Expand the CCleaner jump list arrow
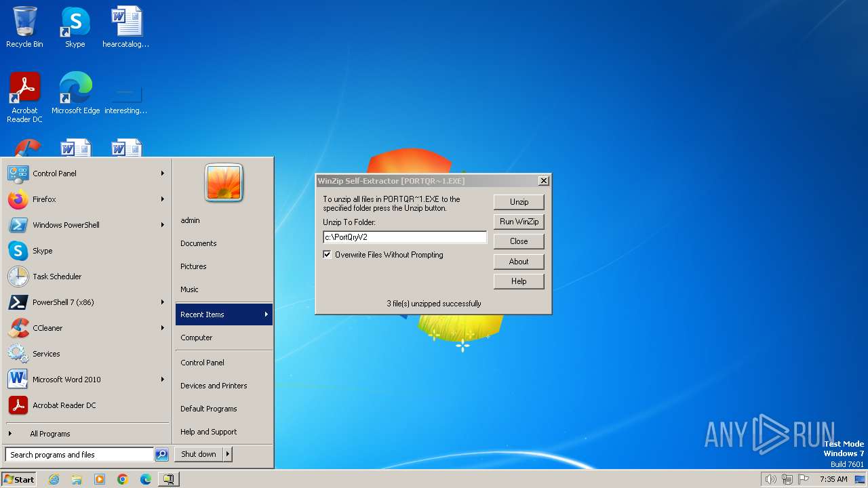The image size is (868, 488). click(x=163, y=328)
